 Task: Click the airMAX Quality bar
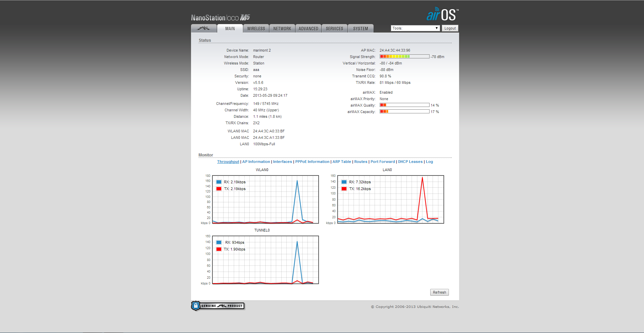click(404, 105)
